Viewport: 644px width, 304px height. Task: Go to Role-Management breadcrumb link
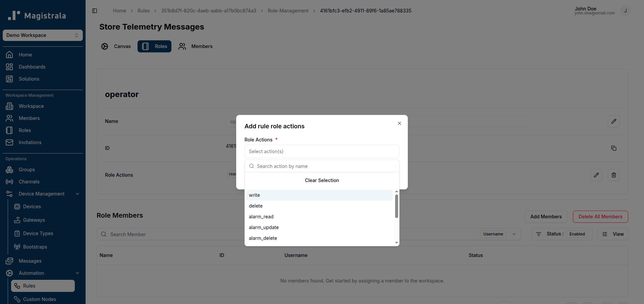tap(288, 11)
